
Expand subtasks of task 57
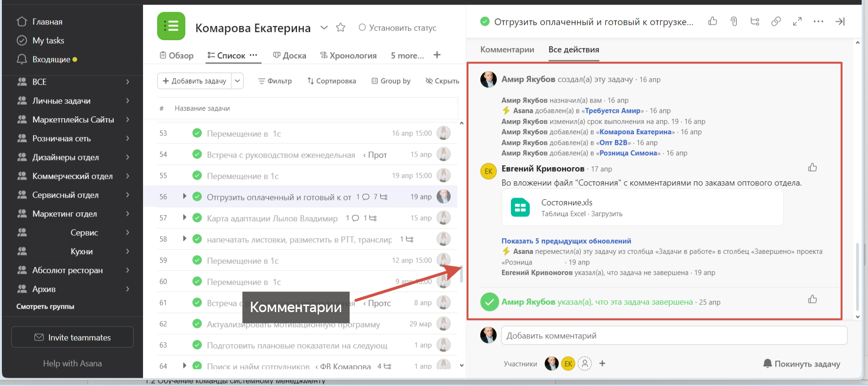[184, 217]
